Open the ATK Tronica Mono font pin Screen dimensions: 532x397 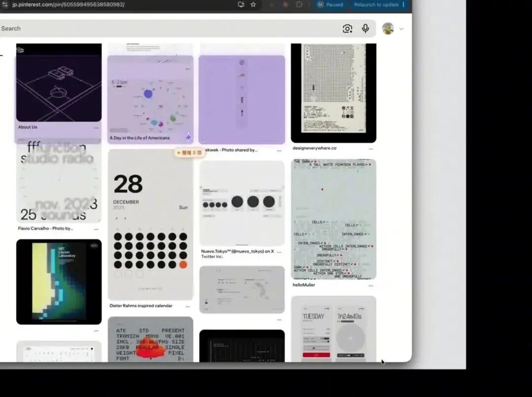click(150, 339)
